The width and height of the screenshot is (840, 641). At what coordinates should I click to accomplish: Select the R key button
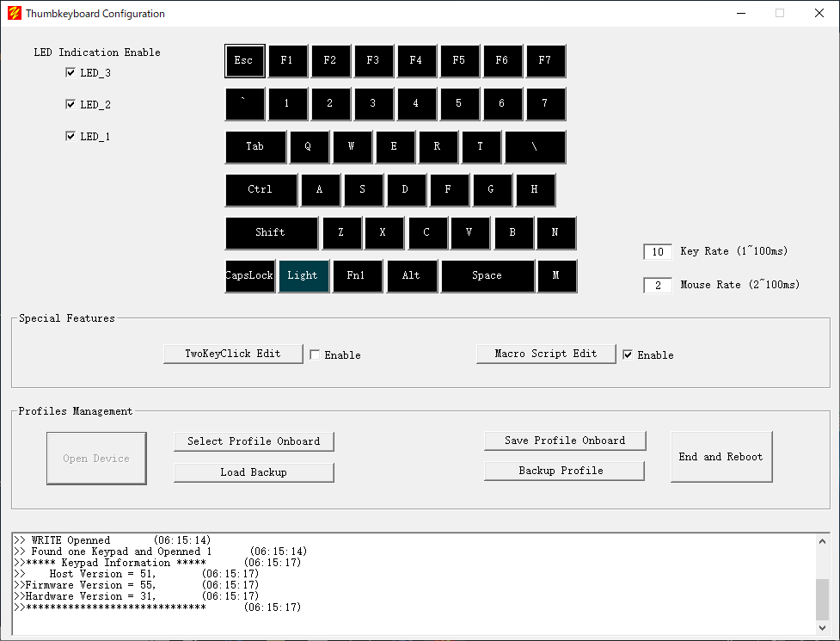point(438,147)
